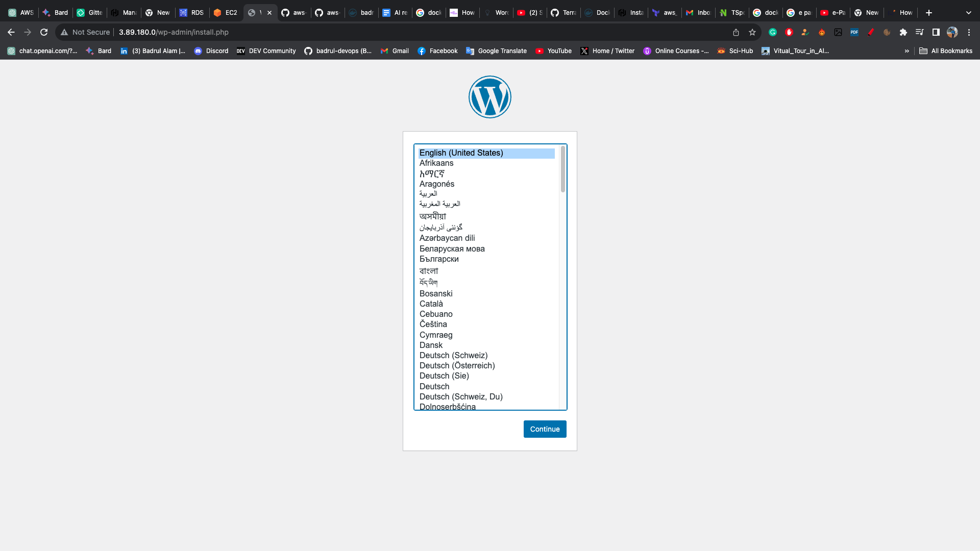
Task: Open the Home / Twitter bookmark
Action: click(x=607, y=51)
